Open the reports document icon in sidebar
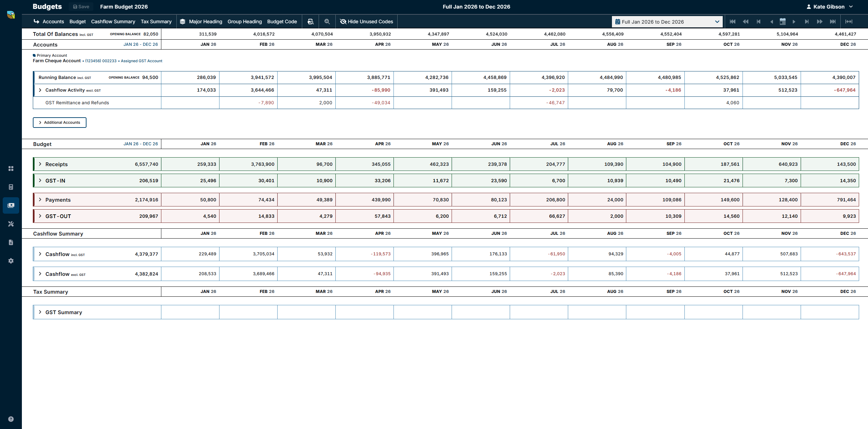This screenshot has height=429, width=868. click(x=11, y=242)
